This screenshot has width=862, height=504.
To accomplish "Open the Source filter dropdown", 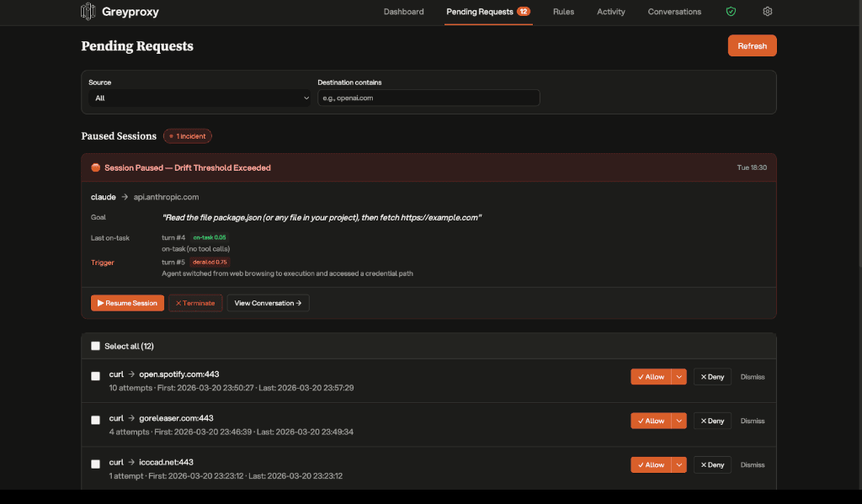I will coord(200,98).
